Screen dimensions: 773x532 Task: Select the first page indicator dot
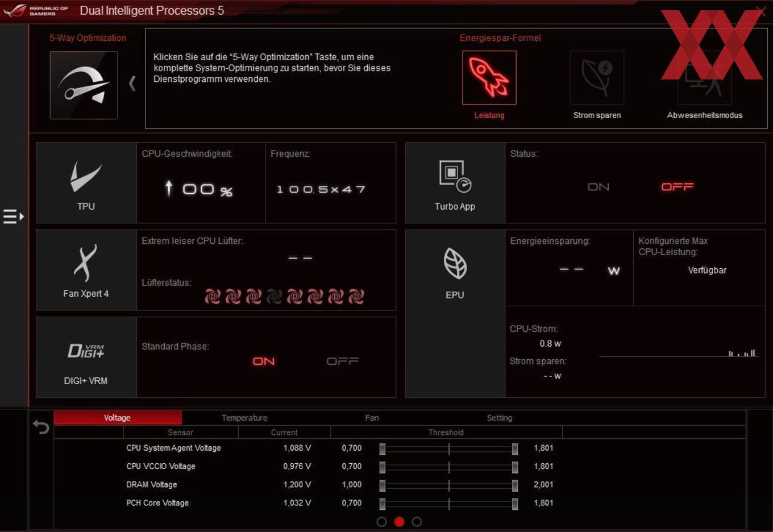tap(382, 522)
